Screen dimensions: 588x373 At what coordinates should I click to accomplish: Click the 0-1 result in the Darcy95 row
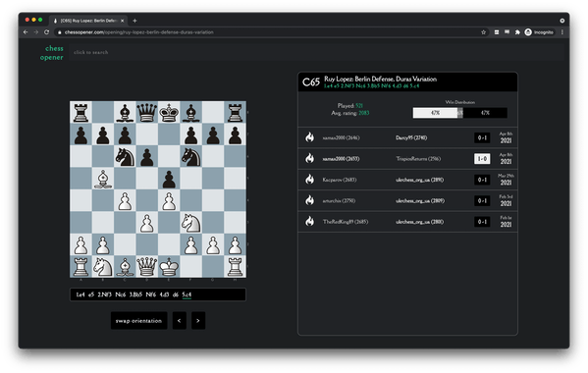(482, 137)
